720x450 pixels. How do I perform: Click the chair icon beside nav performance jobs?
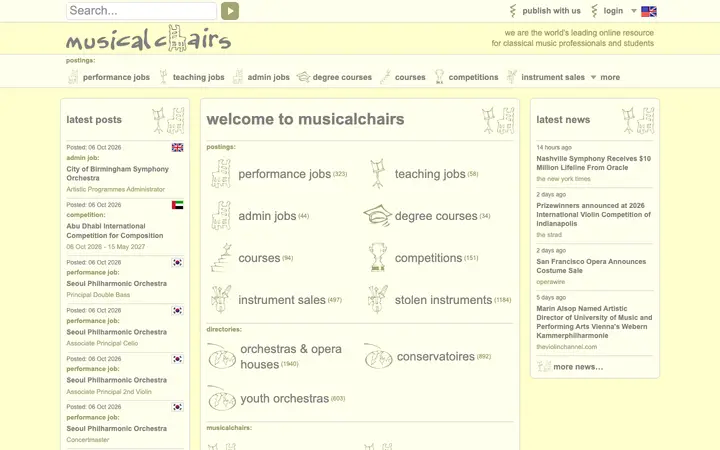(73, 77)
